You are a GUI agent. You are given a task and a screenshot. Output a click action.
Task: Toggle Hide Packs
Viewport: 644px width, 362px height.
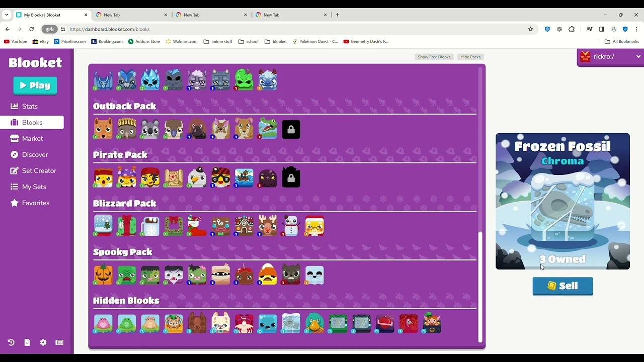pos(470,57)
